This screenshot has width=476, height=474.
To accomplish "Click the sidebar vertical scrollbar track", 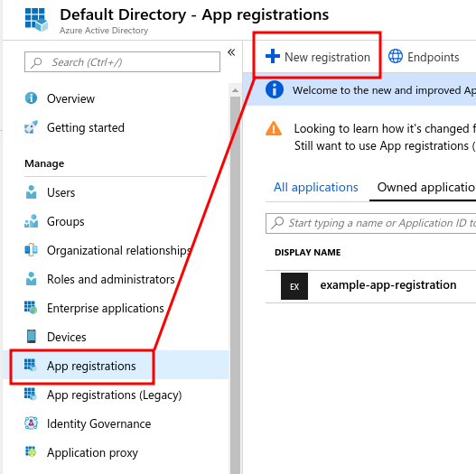I will pos(235,284).
